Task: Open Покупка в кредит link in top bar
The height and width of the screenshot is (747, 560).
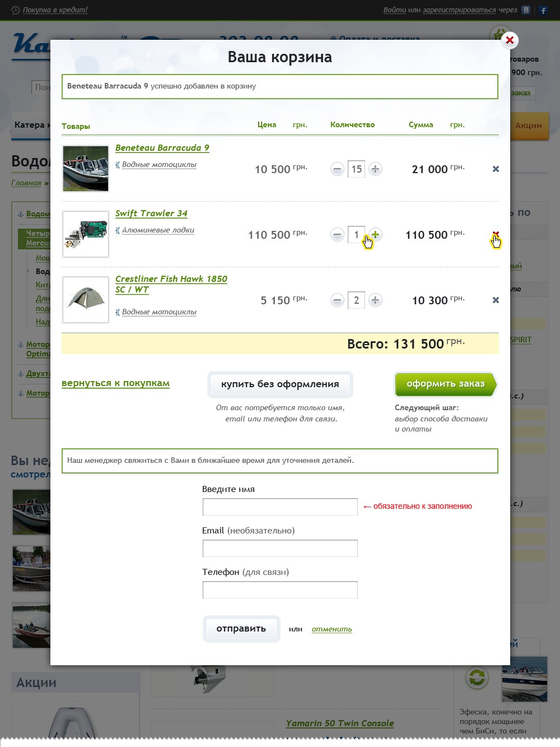Action: [55, 10]
